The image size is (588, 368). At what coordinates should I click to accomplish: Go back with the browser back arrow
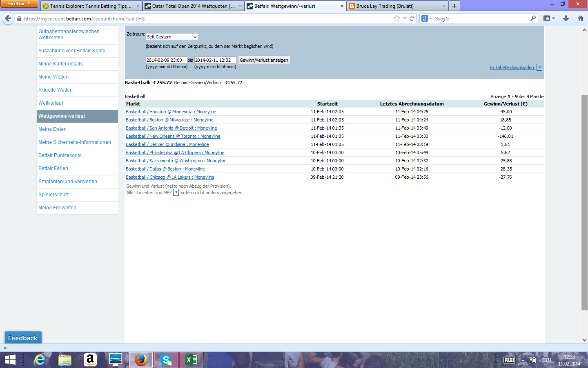8,18
